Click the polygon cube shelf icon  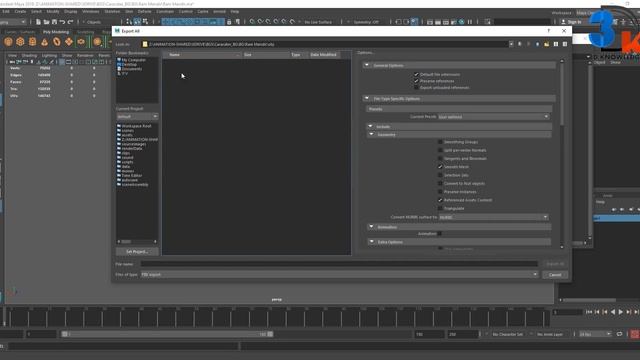[20, 42]
